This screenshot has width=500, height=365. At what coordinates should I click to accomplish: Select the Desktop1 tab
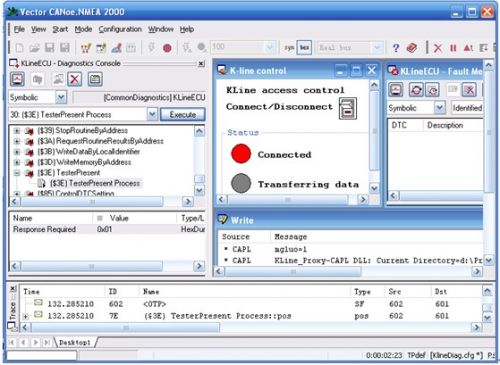point(75,342)
